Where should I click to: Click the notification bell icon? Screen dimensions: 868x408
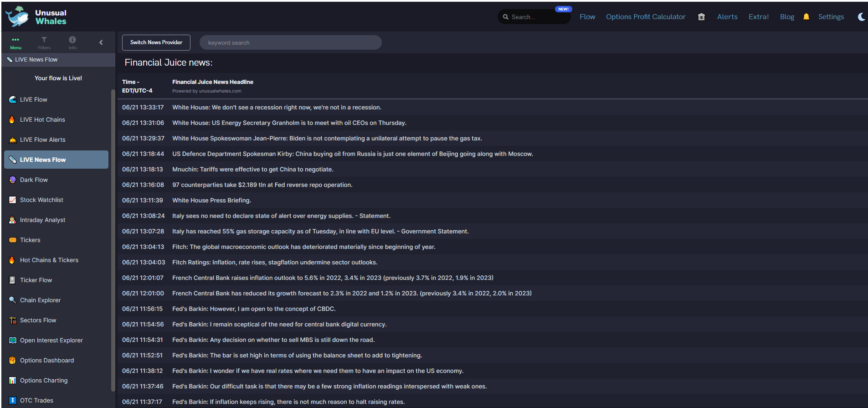click(x=806, y=17)
